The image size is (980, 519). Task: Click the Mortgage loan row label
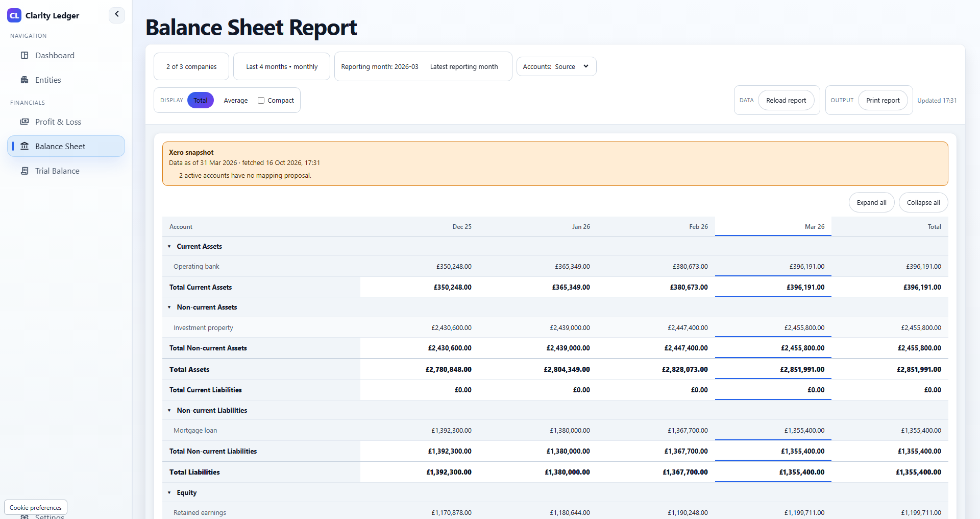[x=195, y=430]
